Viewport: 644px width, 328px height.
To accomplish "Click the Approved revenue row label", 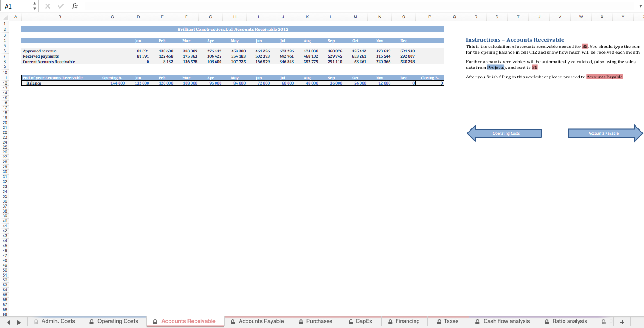I will 40,51.
